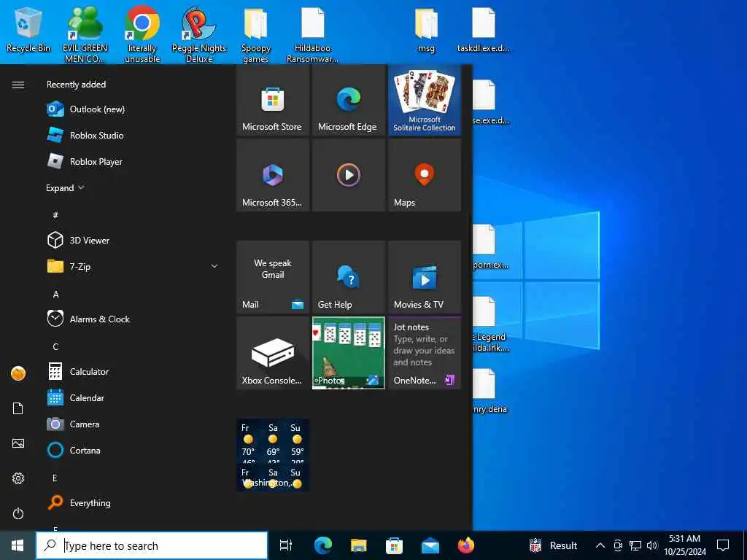Open the Photos tile
The width and height of the screenshot is (747, 560).
pos(348,353)
